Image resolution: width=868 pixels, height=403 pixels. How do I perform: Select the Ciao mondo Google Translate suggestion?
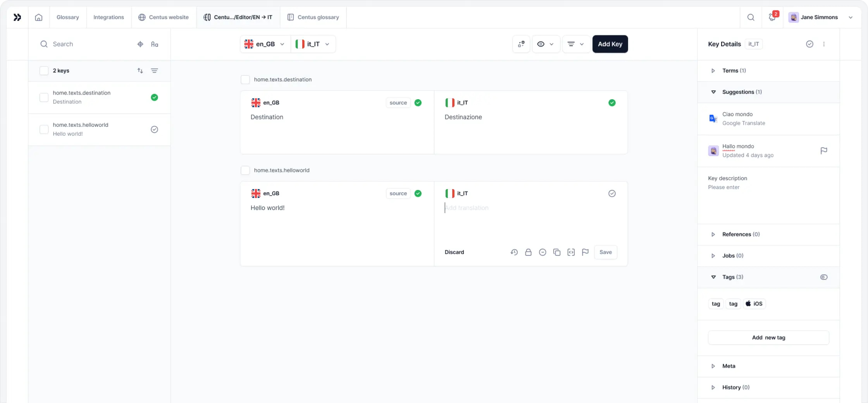(x=743, y=119)
